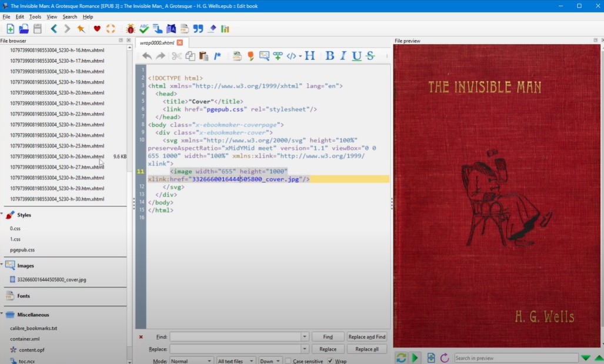Screen dimensions: 604x364
Task: Click the TTF embed fonts icon
Action: 185,29
